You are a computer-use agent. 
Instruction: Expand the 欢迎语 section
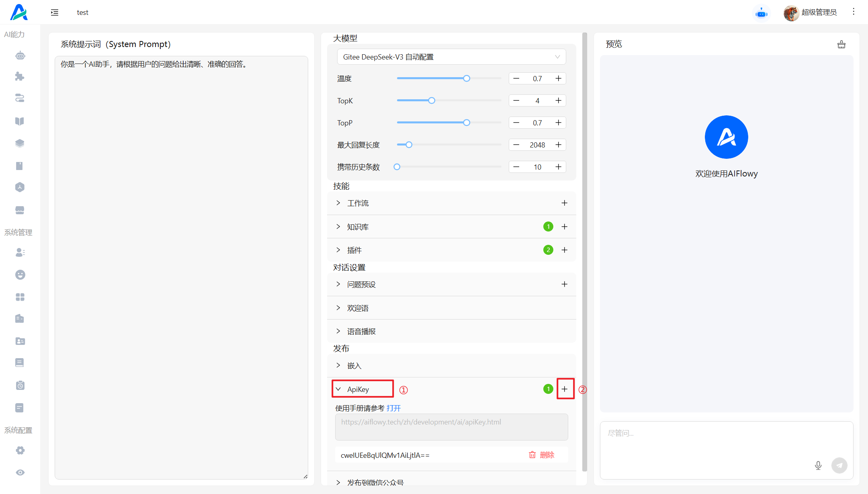[x=358, y=308]
